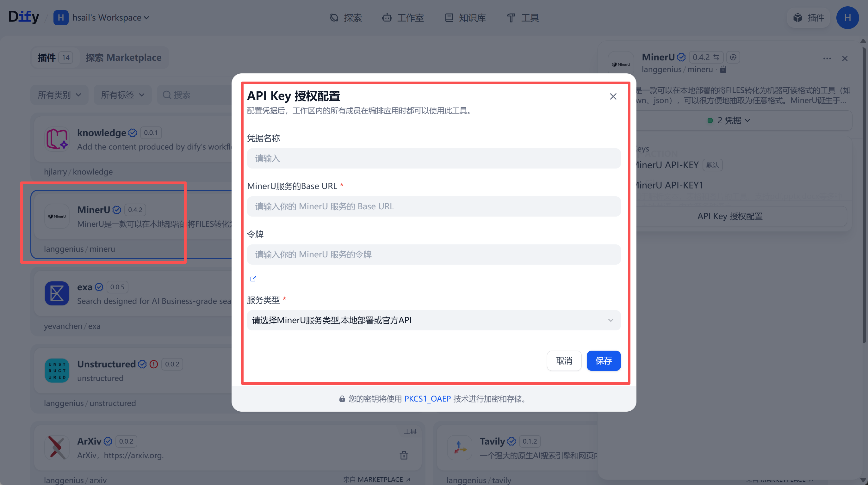Click the Tavily plugin icon
868x485 pixels.
coord(460,448)
